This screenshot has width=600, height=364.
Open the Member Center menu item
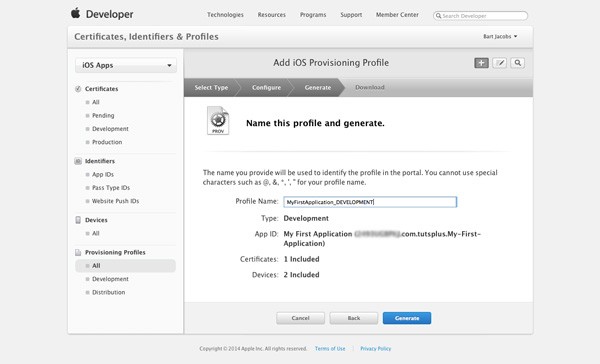click(397, 15)
